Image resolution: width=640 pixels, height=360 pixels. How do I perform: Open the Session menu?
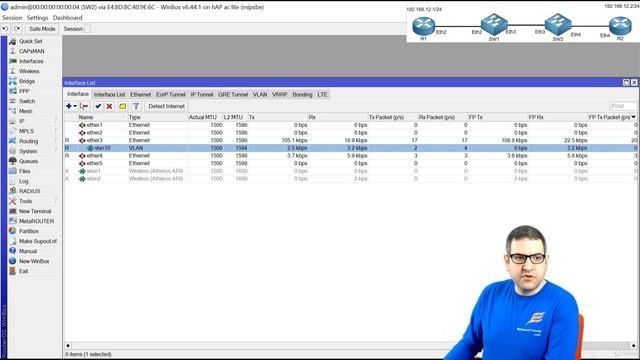[12, 18]
